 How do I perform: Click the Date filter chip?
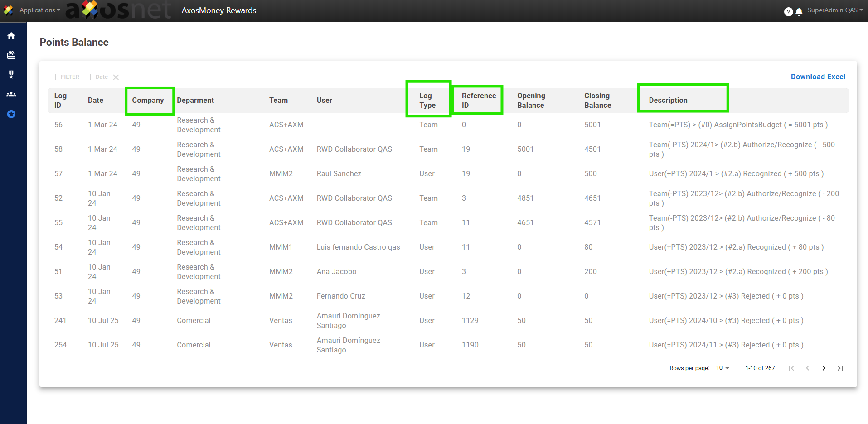[98, 77]
